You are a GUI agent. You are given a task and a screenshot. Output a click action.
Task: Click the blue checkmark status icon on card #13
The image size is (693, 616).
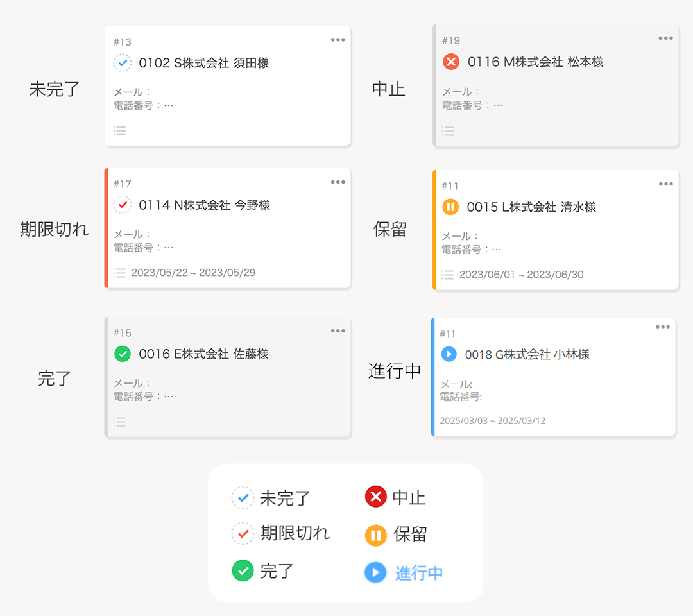(x=123, y=62)
